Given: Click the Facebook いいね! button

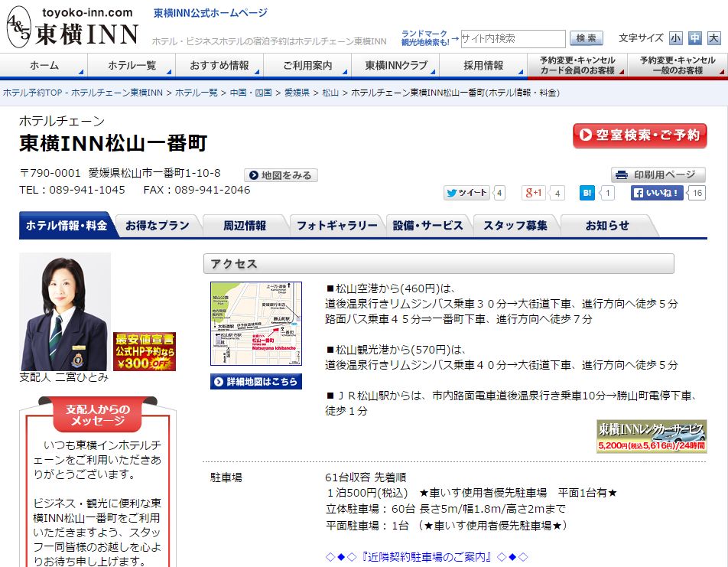Looking at the screenshot, I should pos(656,193).
